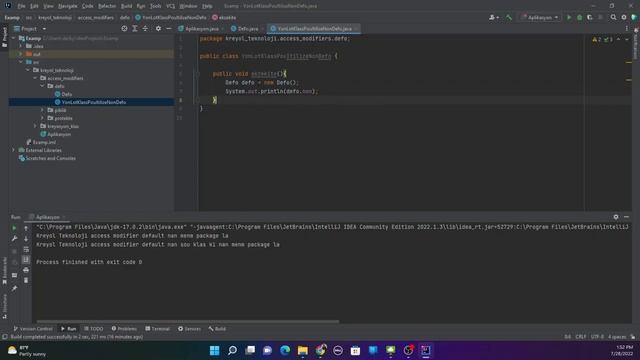This screenshot has height=360, width=640.
Task: Hide the Project panel with the minus icon
Action: pyautogui.click(x=169, y=29)
